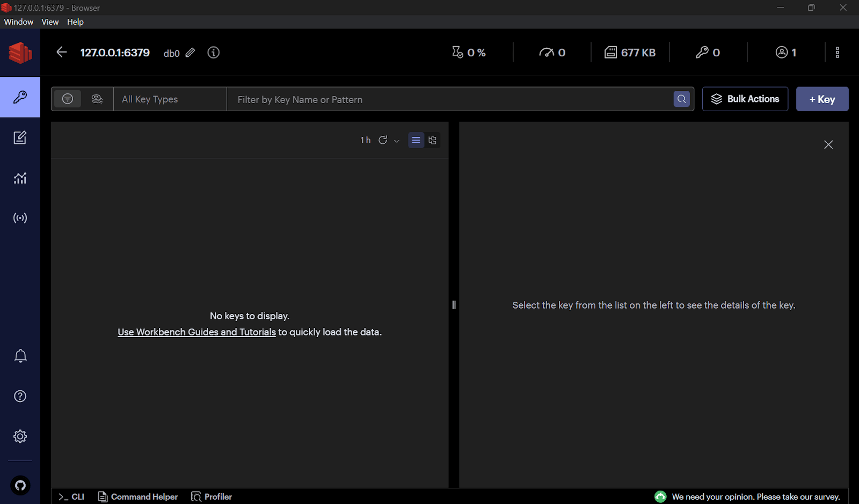Viewport: 859px width, 504px height.
Task: Open the View menu
Action: (x=50, y=22)
